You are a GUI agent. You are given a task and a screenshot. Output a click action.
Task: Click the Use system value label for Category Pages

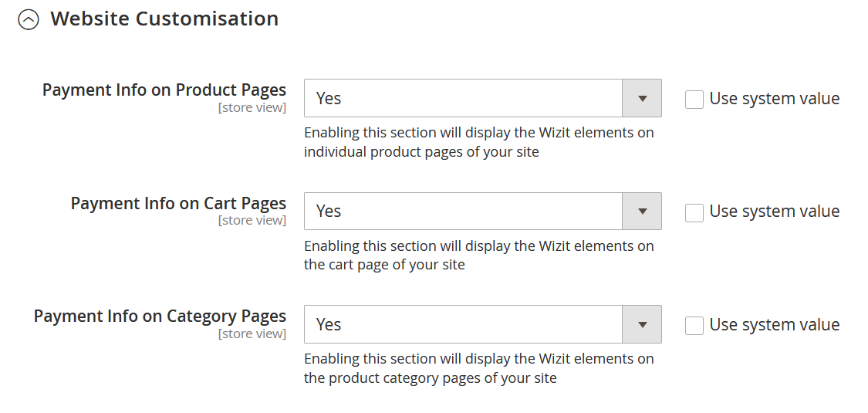pyautogui.click(x=775, y=324)
